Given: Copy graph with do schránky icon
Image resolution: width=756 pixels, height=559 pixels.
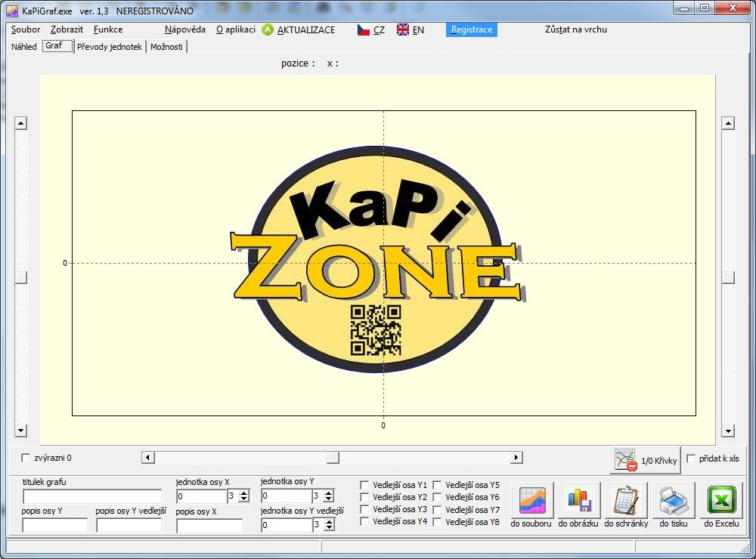Looking at the screenshot, I should pos(626,501).
